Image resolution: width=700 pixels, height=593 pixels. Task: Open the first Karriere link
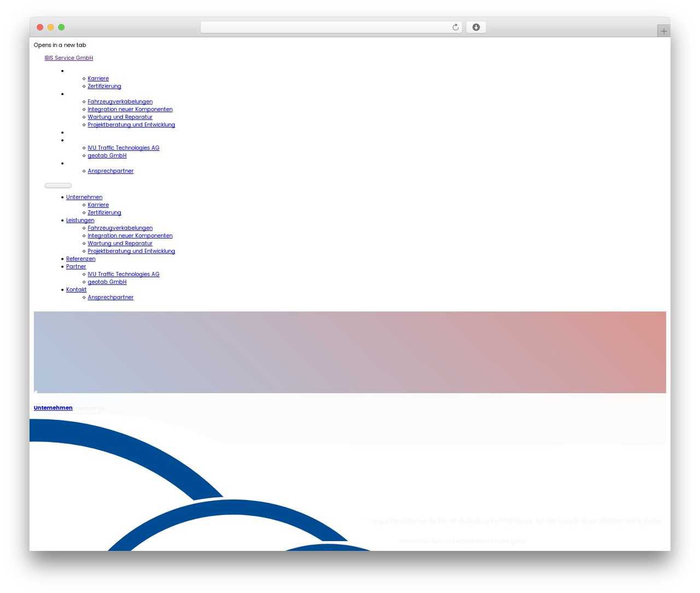tap(98, 79)
